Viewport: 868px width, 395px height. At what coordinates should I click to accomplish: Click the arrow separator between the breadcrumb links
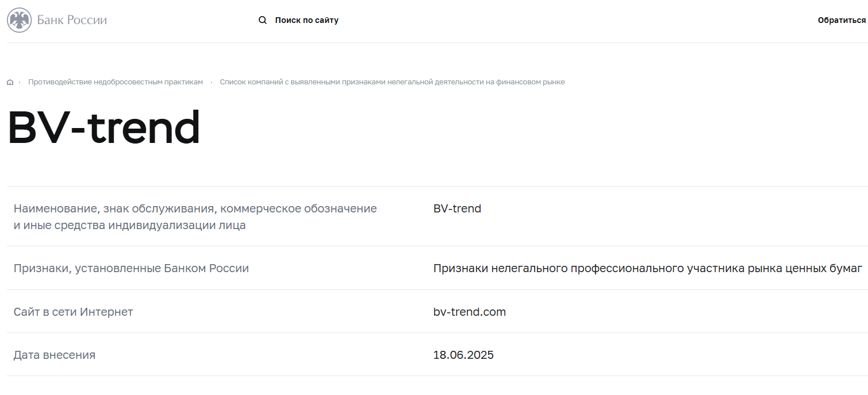tap(212, 82)
